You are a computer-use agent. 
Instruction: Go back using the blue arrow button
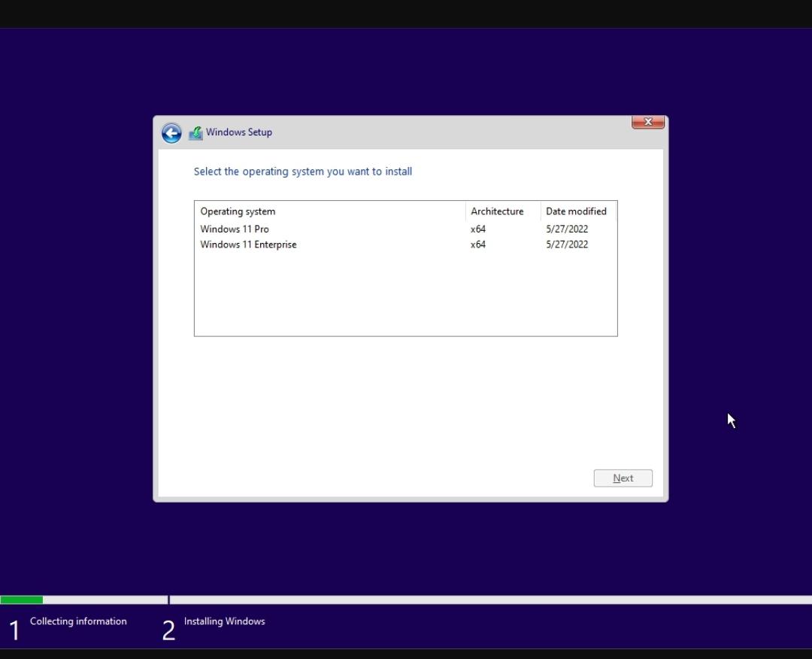click(x=171, y=133)
